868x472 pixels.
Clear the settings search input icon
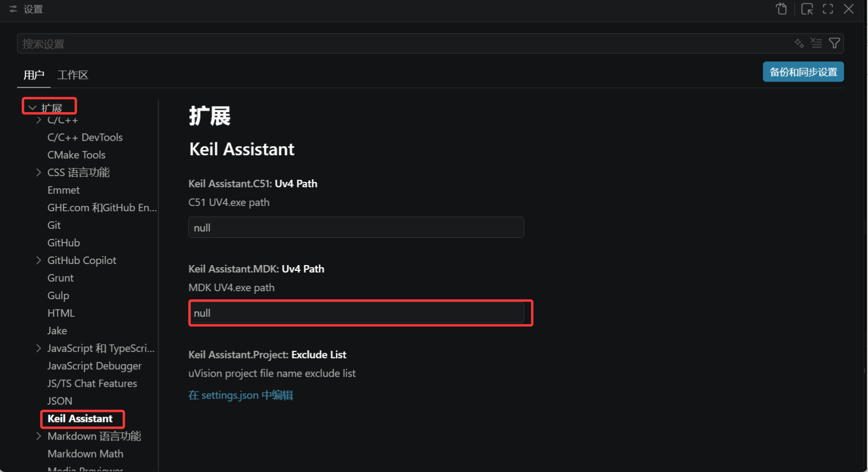(x=816, y=43)
